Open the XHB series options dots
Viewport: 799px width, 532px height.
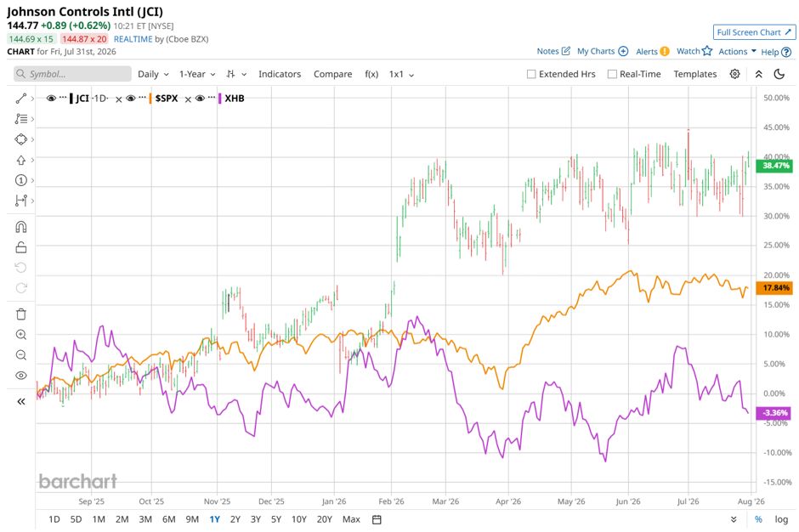pos(212,97)
